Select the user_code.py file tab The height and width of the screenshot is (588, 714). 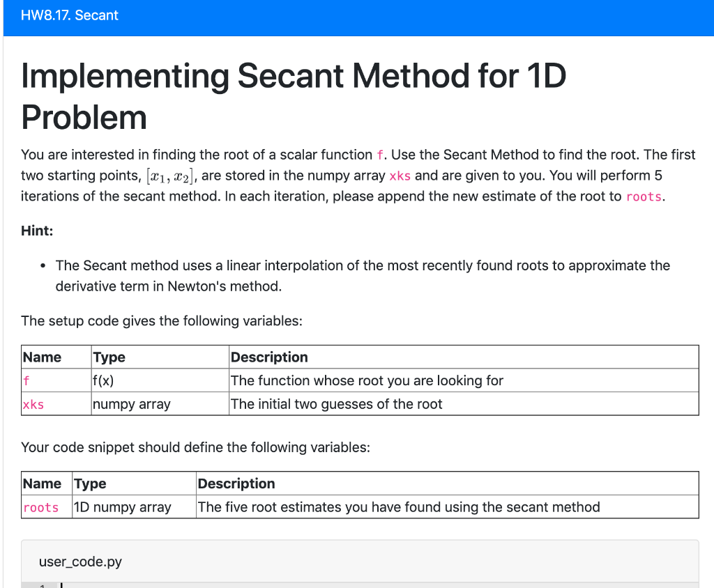(x=79, y=562)
